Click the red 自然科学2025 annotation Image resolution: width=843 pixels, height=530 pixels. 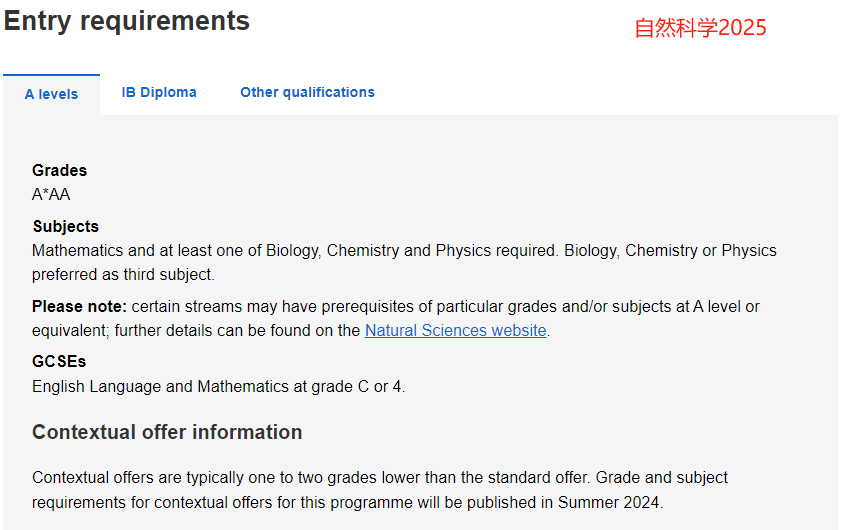700,28
